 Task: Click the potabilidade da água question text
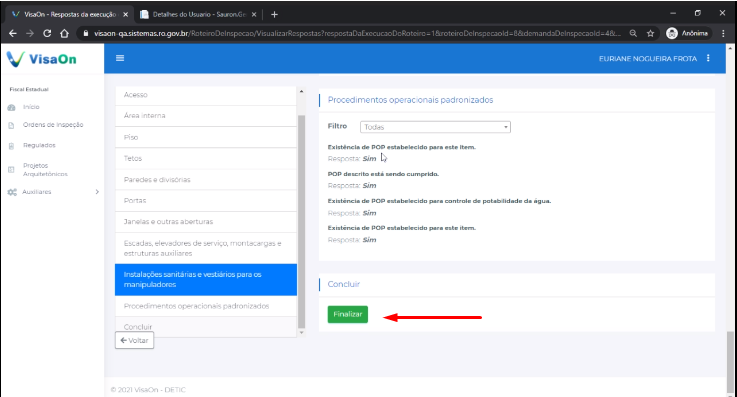[439, 201]
